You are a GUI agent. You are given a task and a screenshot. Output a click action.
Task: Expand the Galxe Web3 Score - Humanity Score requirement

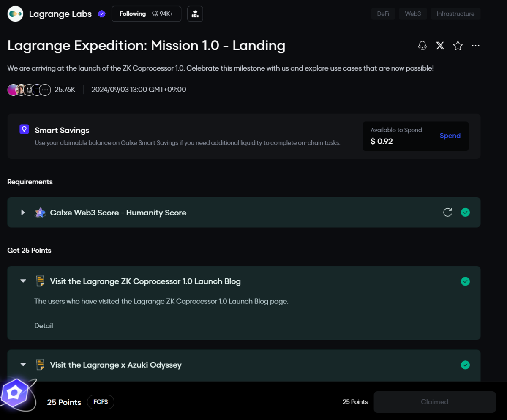click(x=23, y=213)
